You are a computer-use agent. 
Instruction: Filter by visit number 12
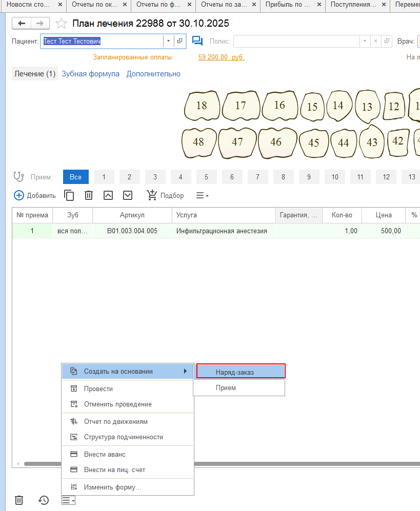coord(387,177)
